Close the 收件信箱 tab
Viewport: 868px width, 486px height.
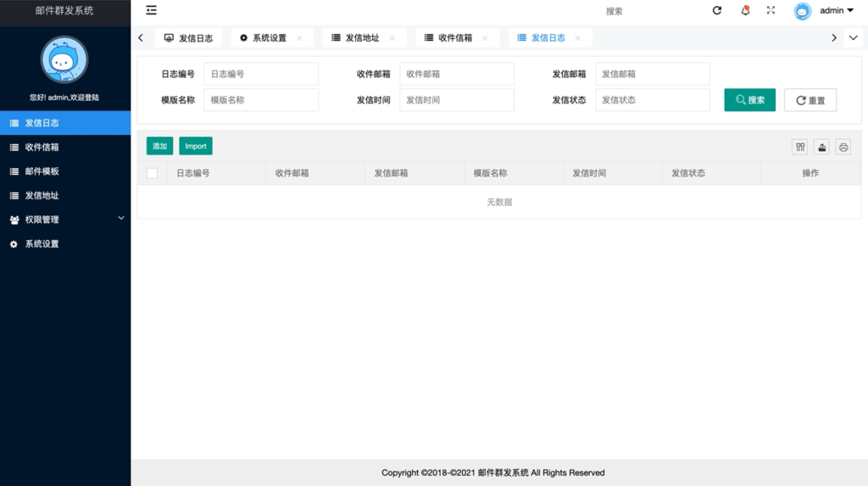click(485, 37)
